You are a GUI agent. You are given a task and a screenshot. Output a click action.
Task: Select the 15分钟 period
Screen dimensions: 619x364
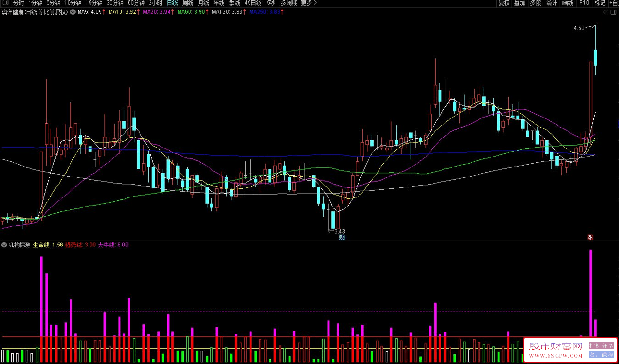[94, 3]
